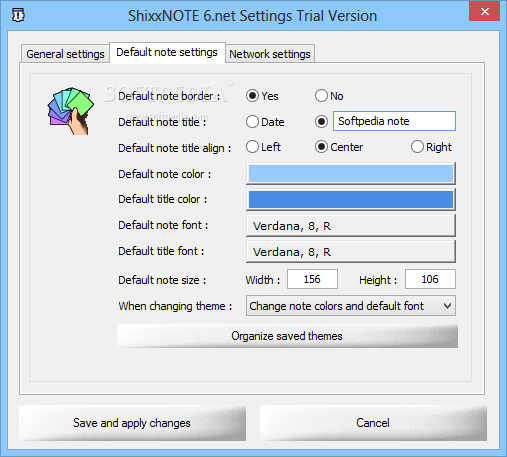
Task: Select the custom title text radio button
Action: [x=321, y=122]
